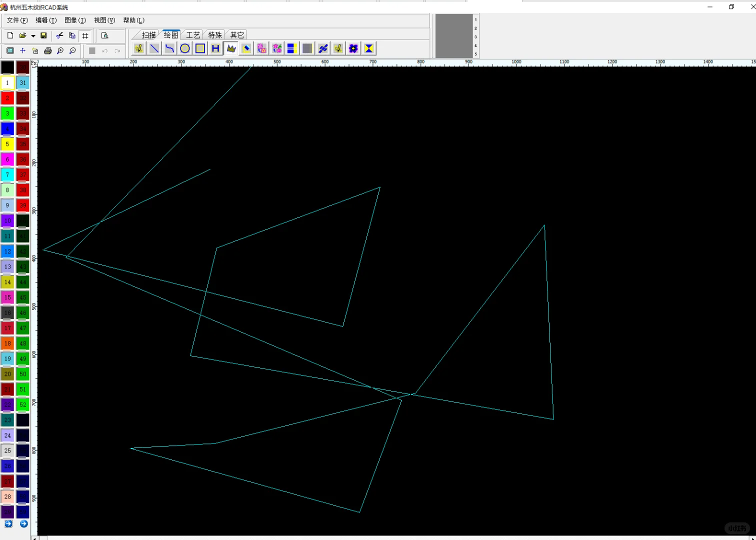The height and width of the screenshot is (540, 756).
Task: Open the 文件 menu
Action: (x=17, y=20)
